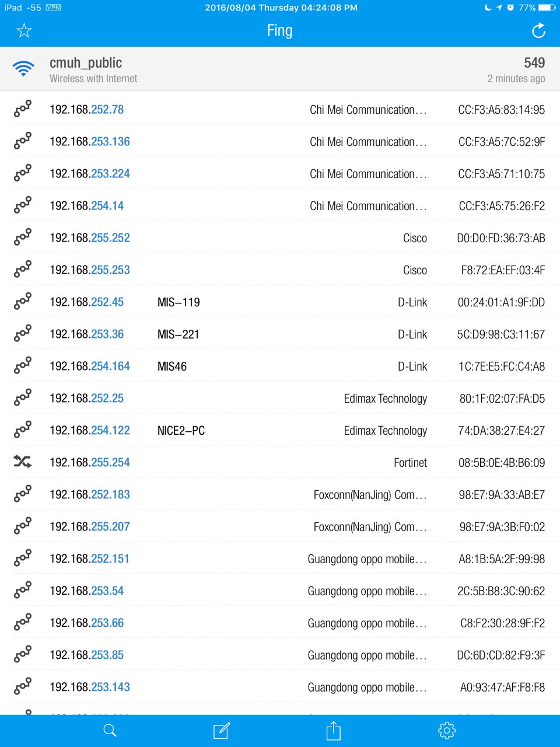Open the search magnifier icon
The width and height of the screenshot is (560, 747).
(110, 730)
